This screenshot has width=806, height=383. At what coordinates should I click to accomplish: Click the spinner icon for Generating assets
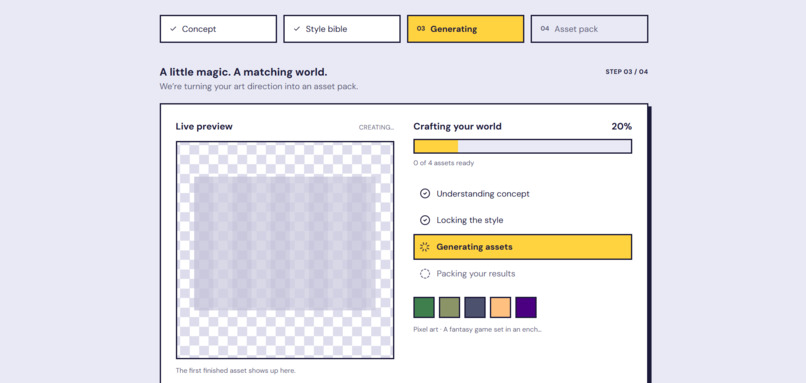pyautogui.click(x=425, y=247)
